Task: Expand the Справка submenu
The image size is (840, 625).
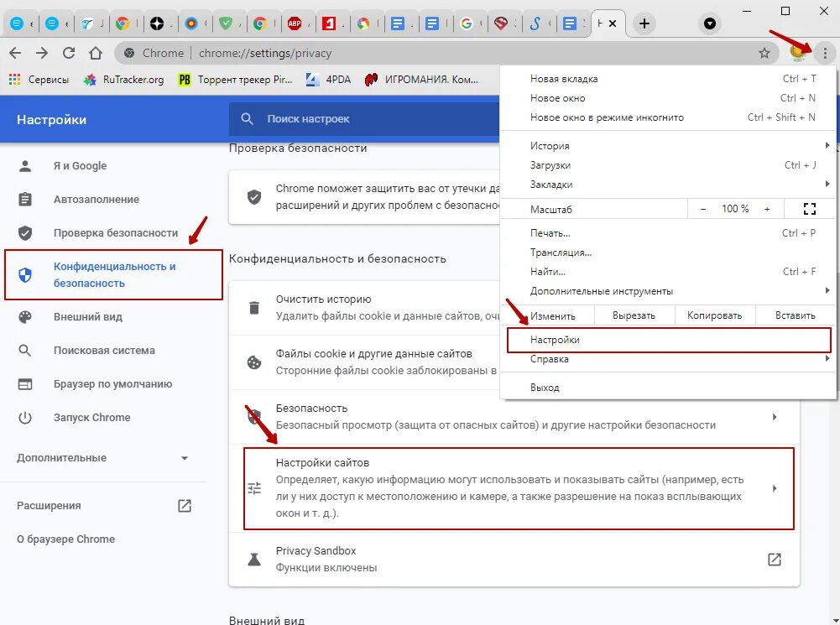Action: pyautogui.click(x=668, y=359)
